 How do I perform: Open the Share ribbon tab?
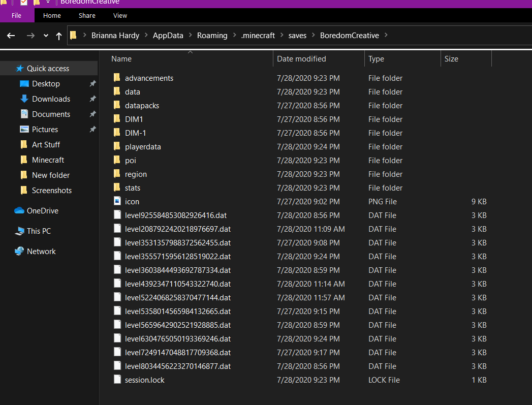click(87, 16)
